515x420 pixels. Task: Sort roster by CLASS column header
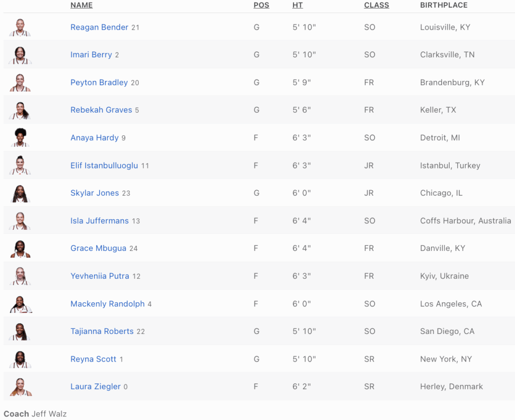376,5
